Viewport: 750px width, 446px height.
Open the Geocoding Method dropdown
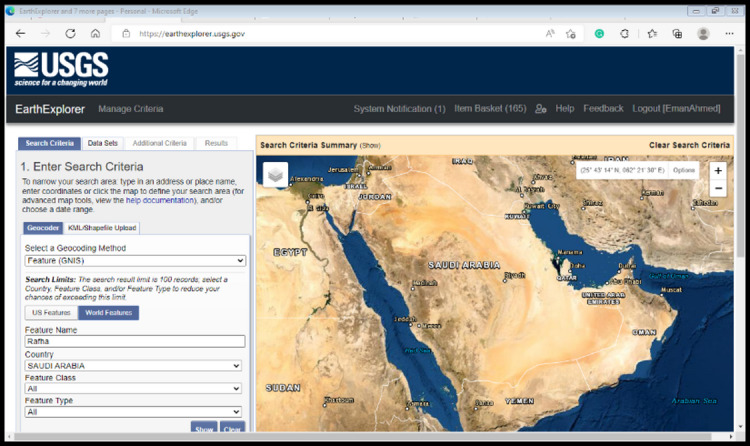pos(135,261)
